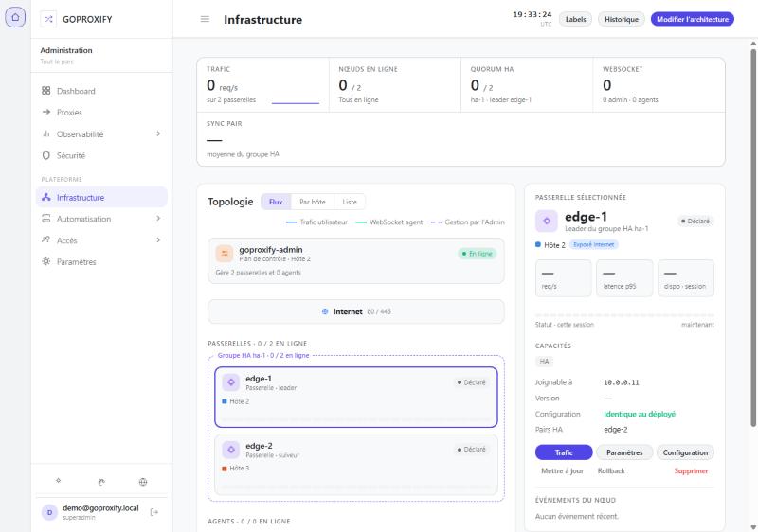Open Dashboard from the sidebar
Image resolution: width=758 pixels, height=532 pixels.
(x=101, y=91)
